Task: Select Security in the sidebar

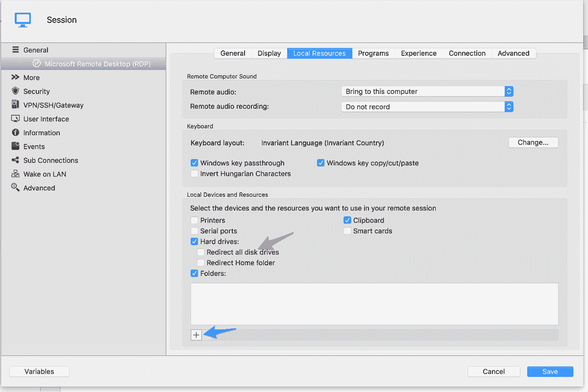Action: 36,91
